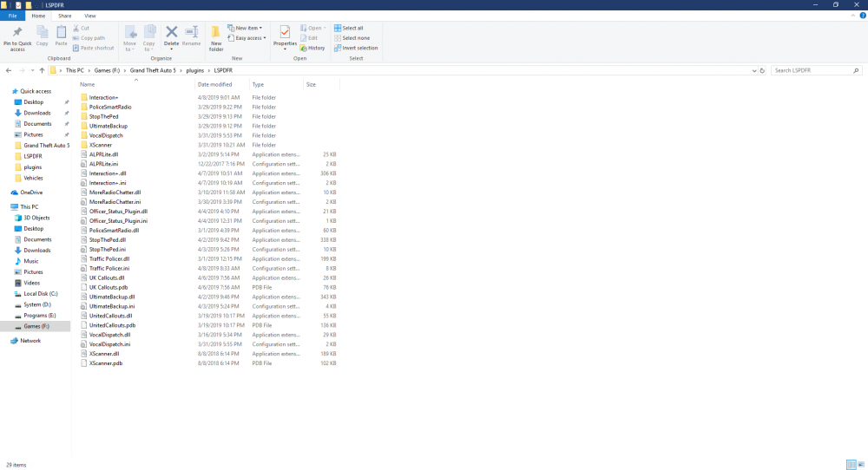Viewport: 868px width, 470px height.
Task: Select Downloads under Quick access
Action: point(37,113)
